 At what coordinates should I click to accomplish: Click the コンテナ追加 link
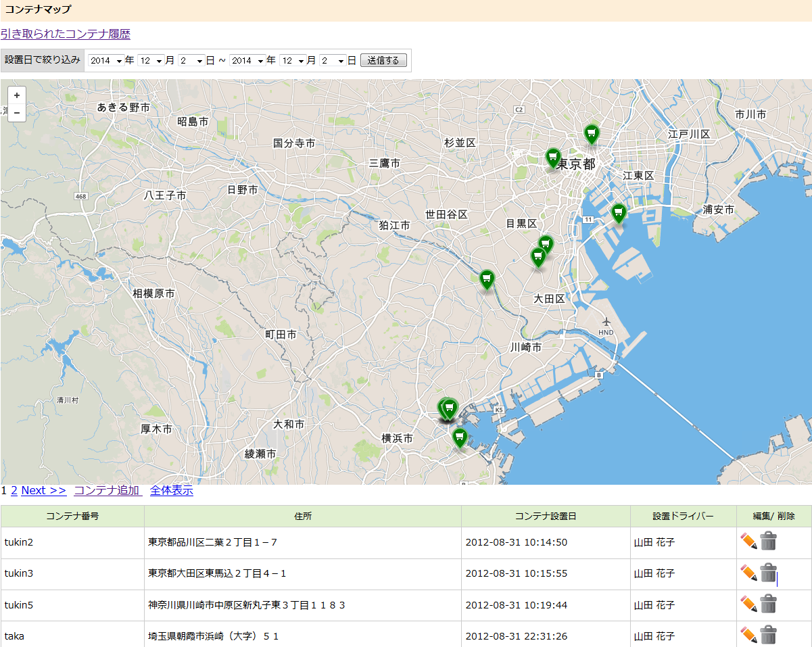(x=107, y=491)
